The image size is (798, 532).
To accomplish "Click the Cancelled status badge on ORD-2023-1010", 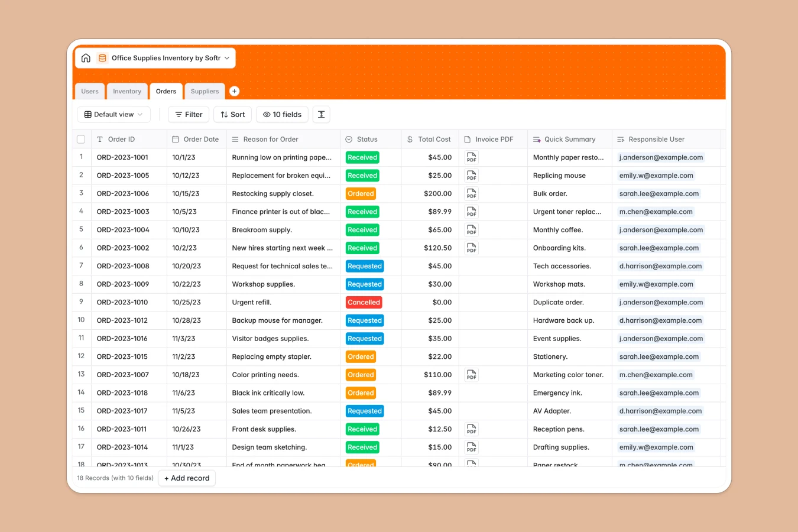I will click(364, 302).
